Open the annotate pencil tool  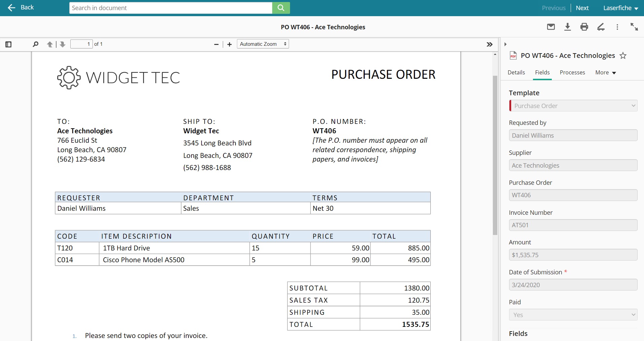pos(601,27)
